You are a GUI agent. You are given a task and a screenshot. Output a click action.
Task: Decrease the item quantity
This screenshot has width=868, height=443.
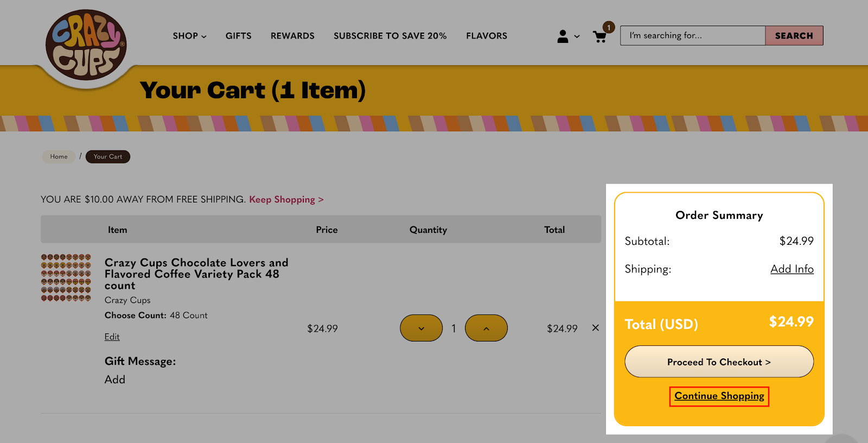click(x=421, y=328)
